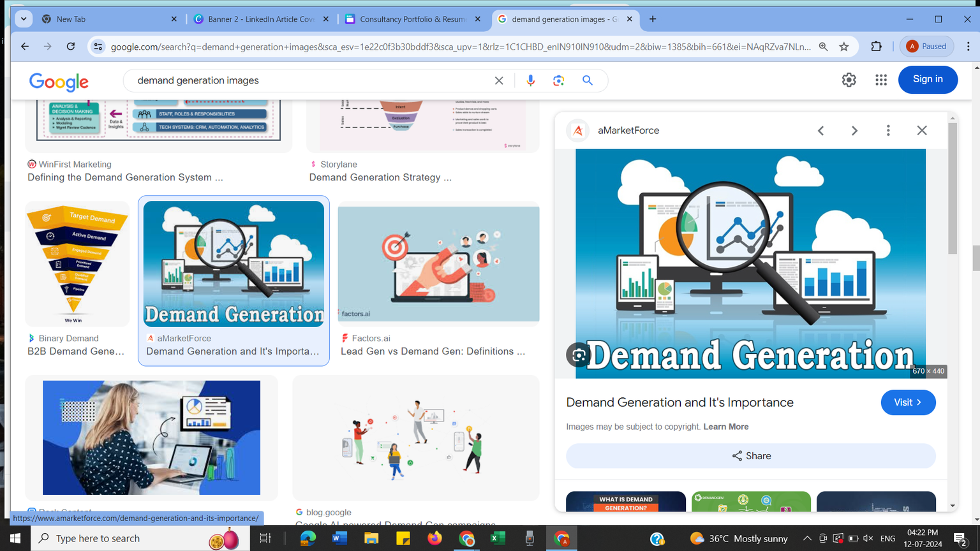Close the image preview panel
The width and height of the screenshot is (980, 551).
922,131
